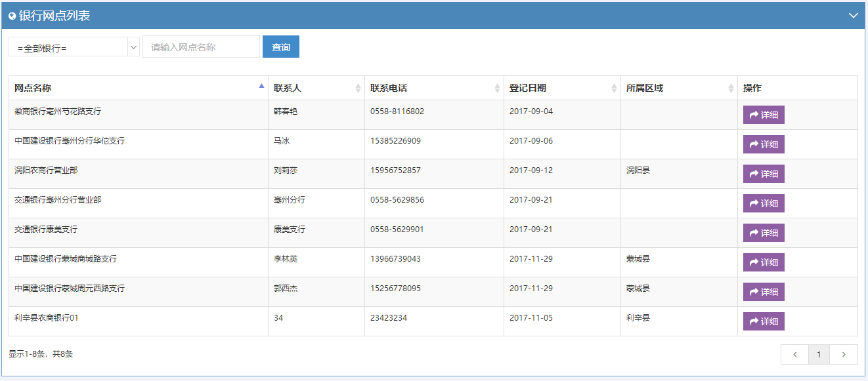Click the globe icon beside 银行网点列表

12,16
